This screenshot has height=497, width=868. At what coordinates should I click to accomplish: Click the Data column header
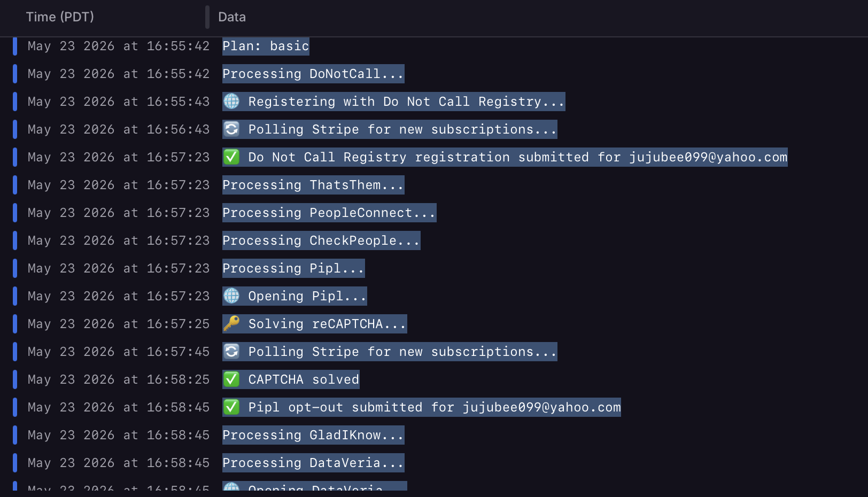pos(232,17)
